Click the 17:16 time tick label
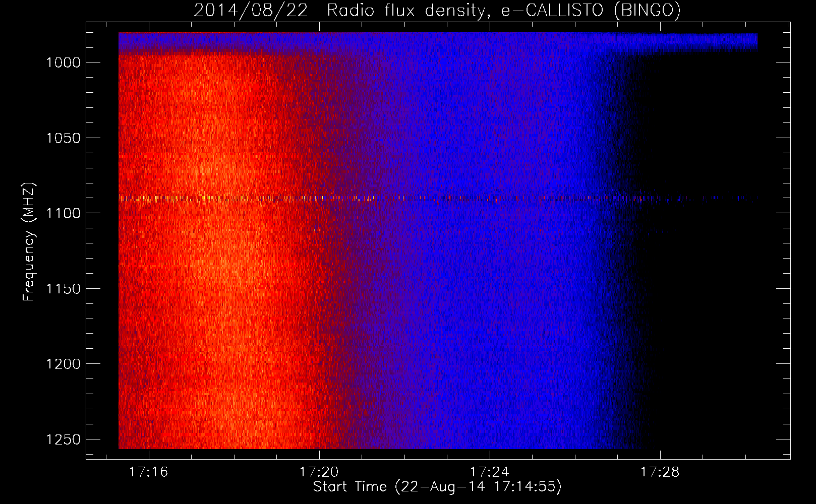This screenshot has height=504, width=816. 149,472
